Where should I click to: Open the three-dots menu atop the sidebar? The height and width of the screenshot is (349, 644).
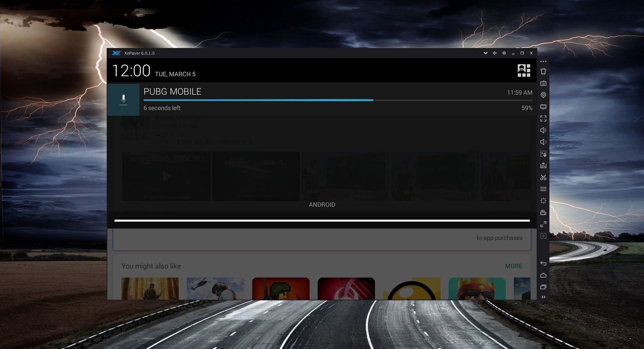[x=543, y=61]
